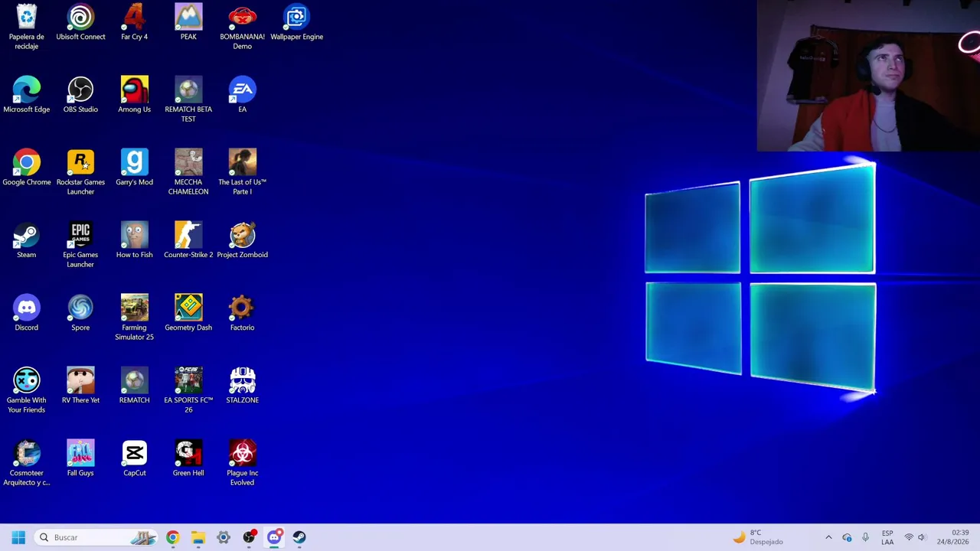Select the Garry's Mod desktop icon

[x=134, y=168]
